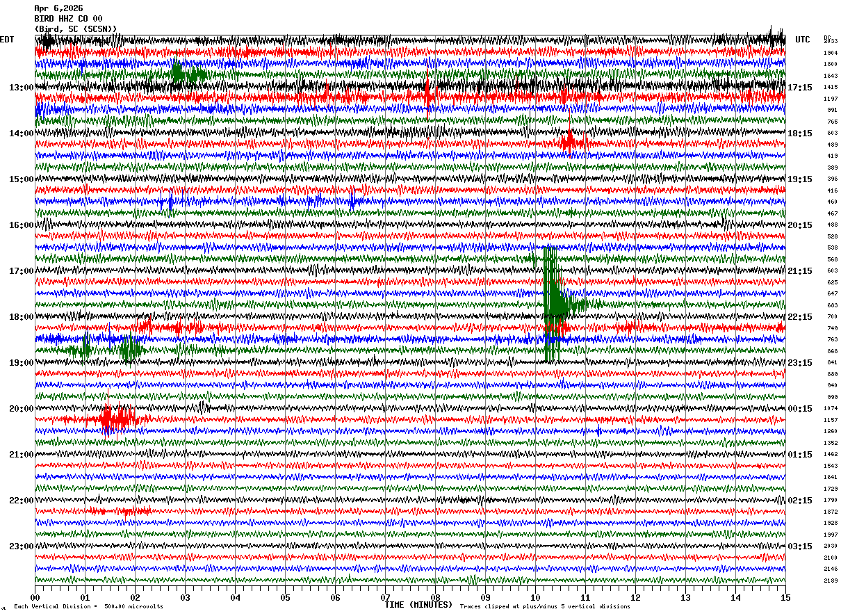This screenshot has height=616, width=841.
Task: Click the DC offset value '1074'
Action: (831, 409)
